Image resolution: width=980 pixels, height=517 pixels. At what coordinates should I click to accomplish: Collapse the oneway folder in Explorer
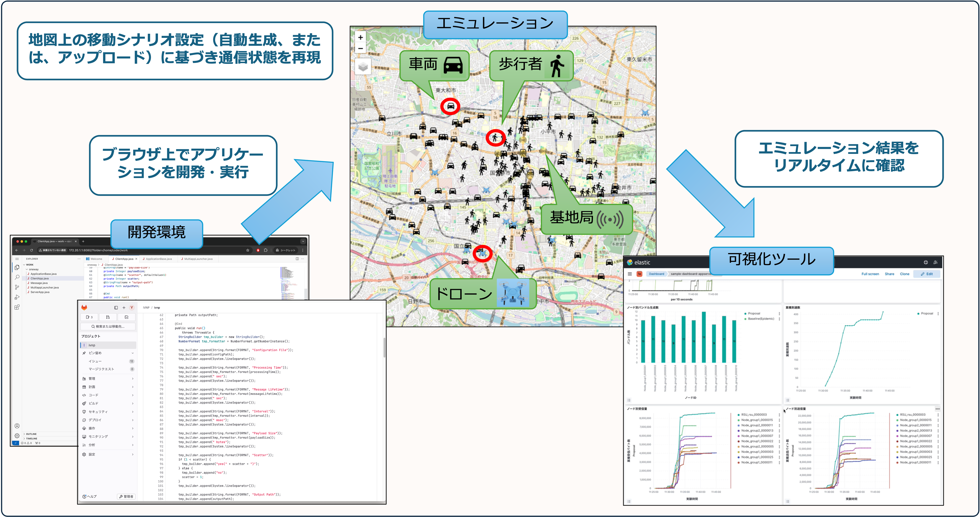coord(27,269)
